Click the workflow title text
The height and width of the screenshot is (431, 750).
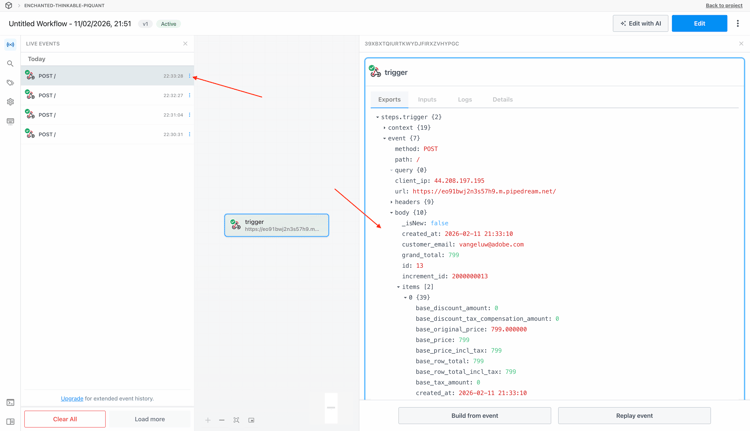(70, 23)
